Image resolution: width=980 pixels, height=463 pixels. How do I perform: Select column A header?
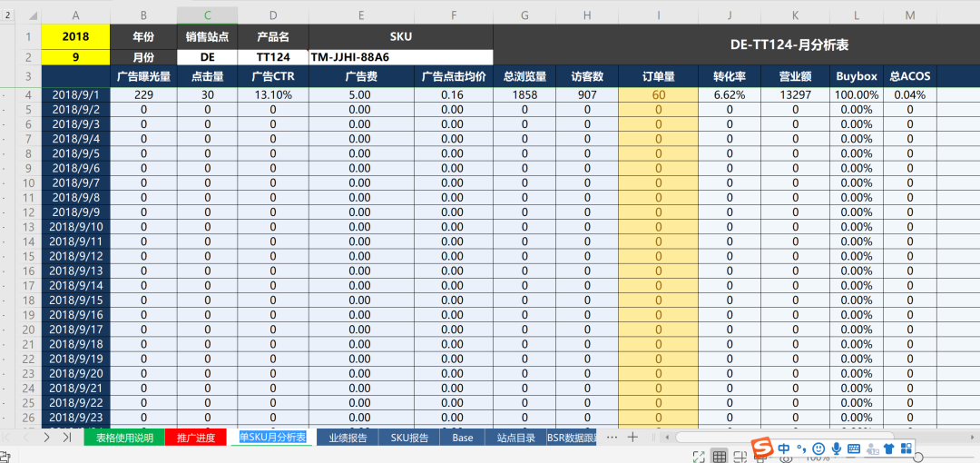(x=75, y=15)
